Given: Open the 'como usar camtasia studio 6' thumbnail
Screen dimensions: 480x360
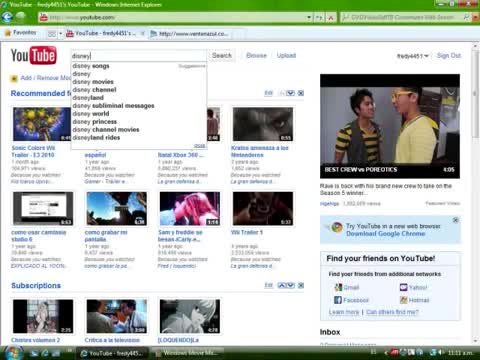Looking at the screenshot, I should point(43,209).
